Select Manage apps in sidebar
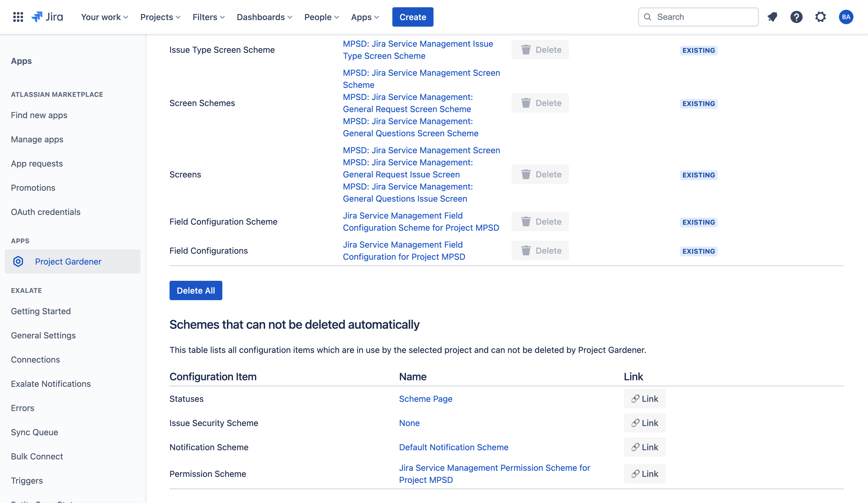This screenshot has width=868, height=503. click(37, 139)
